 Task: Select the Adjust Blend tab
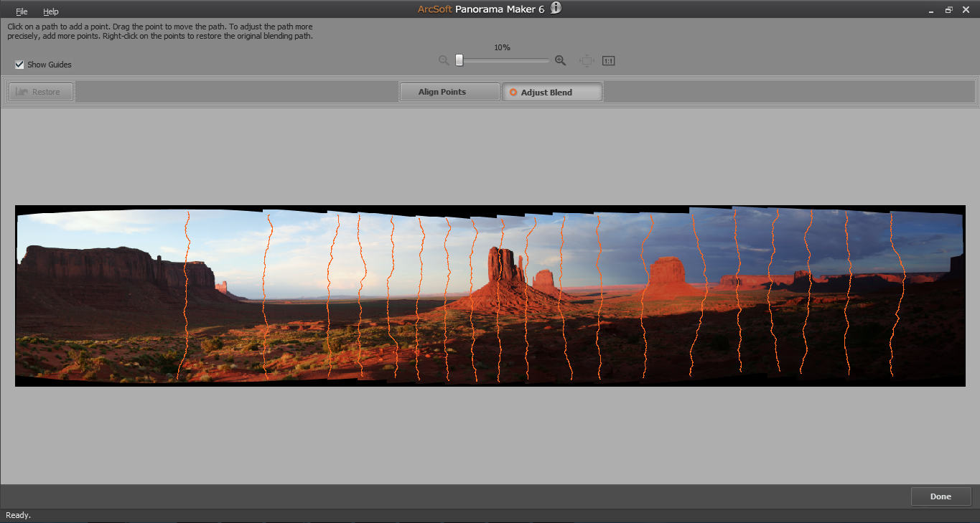pos(552,92)
